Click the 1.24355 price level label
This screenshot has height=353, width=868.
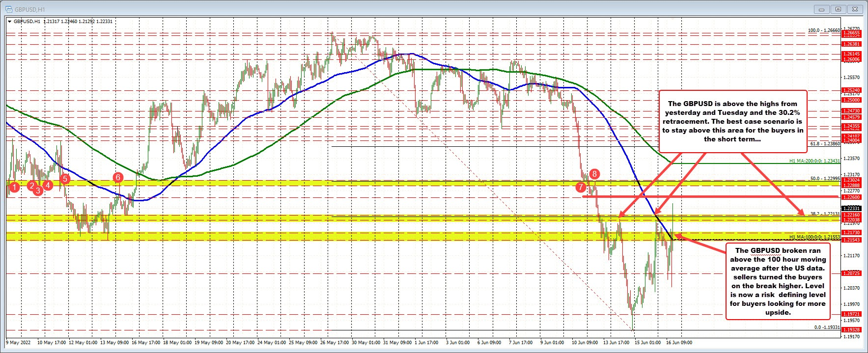click(x=851, y=126)
